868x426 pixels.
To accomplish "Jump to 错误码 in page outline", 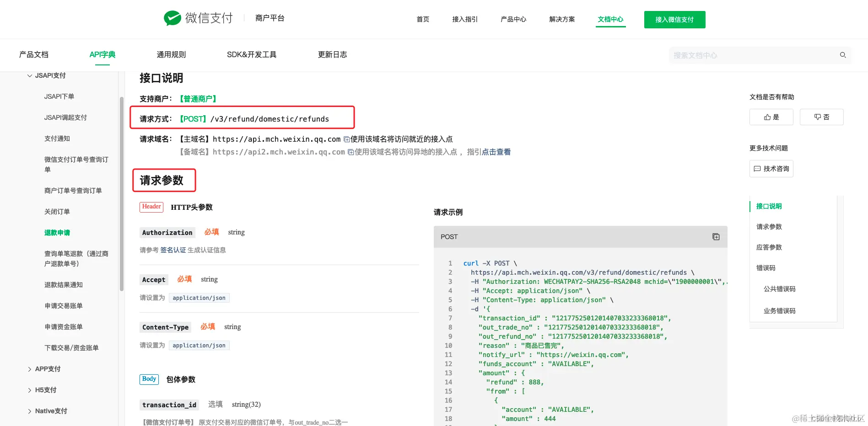I will point(766,268).
